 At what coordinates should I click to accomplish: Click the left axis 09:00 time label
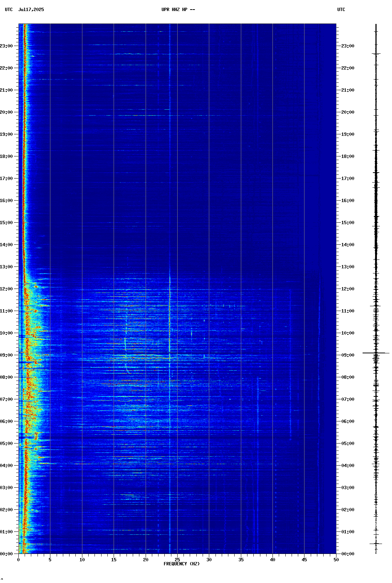[7, 355]
